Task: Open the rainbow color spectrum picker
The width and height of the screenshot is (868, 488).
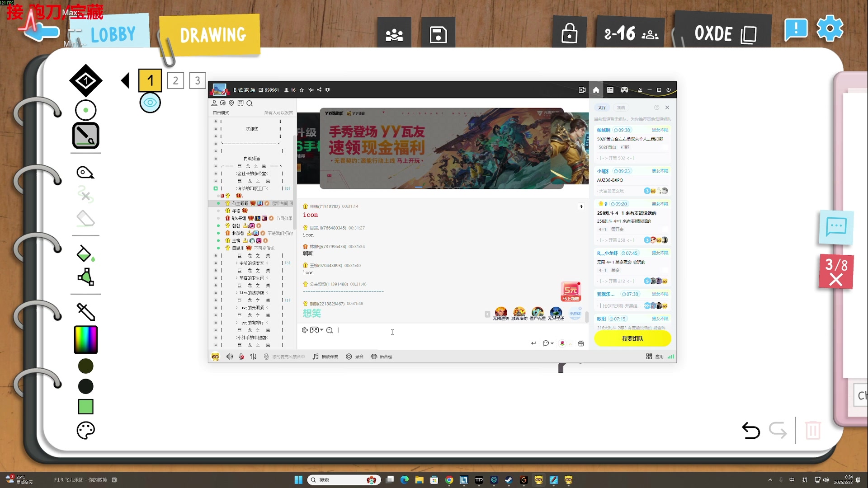Action: coord(85,340)
